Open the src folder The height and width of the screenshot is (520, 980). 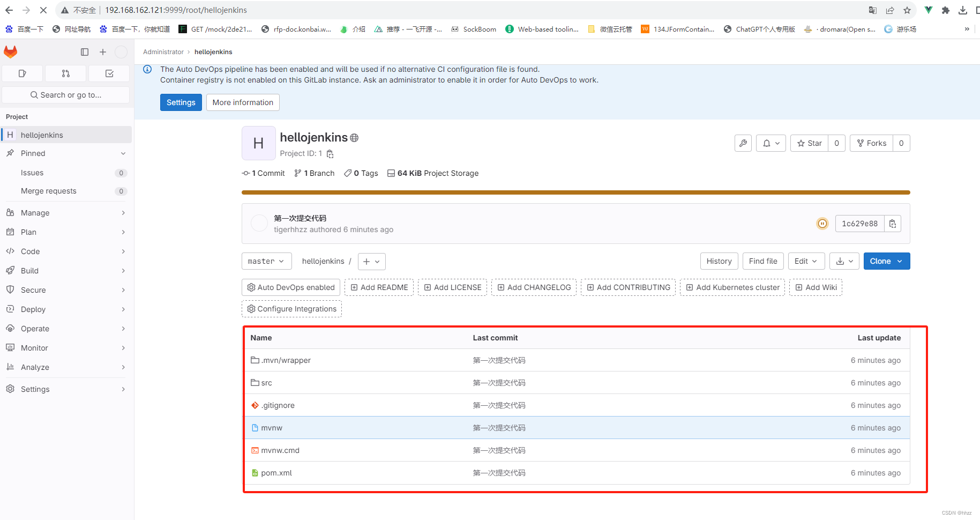266,383
